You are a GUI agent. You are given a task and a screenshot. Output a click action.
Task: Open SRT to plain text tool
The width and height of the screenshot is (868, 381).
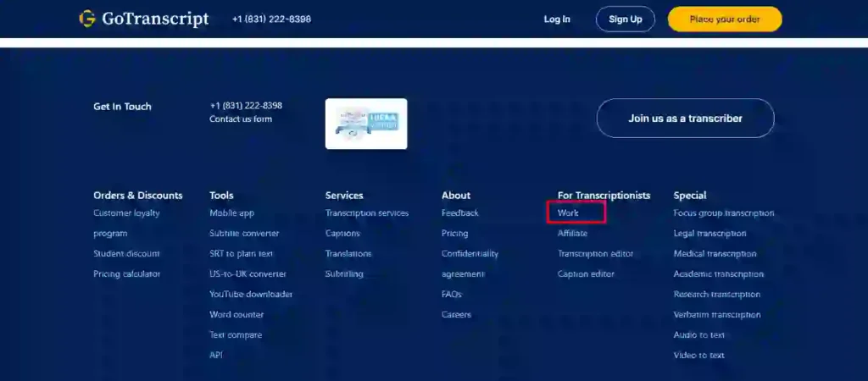pos(242,254)
